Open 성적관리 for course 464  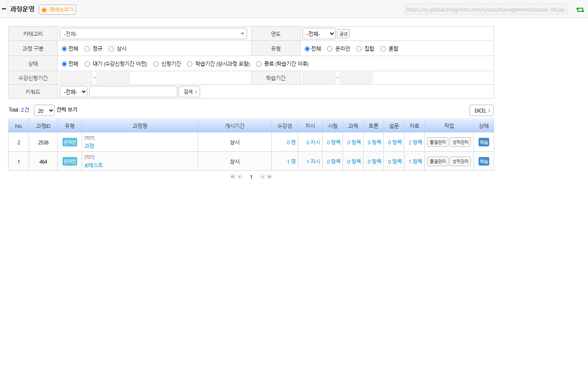coord(460,161)
